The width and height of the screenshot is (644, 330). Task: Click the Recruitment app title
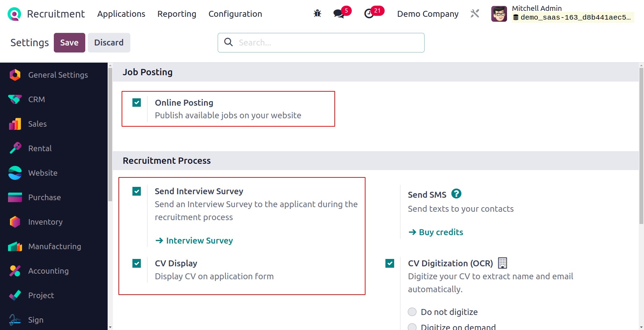coord(56,14)
